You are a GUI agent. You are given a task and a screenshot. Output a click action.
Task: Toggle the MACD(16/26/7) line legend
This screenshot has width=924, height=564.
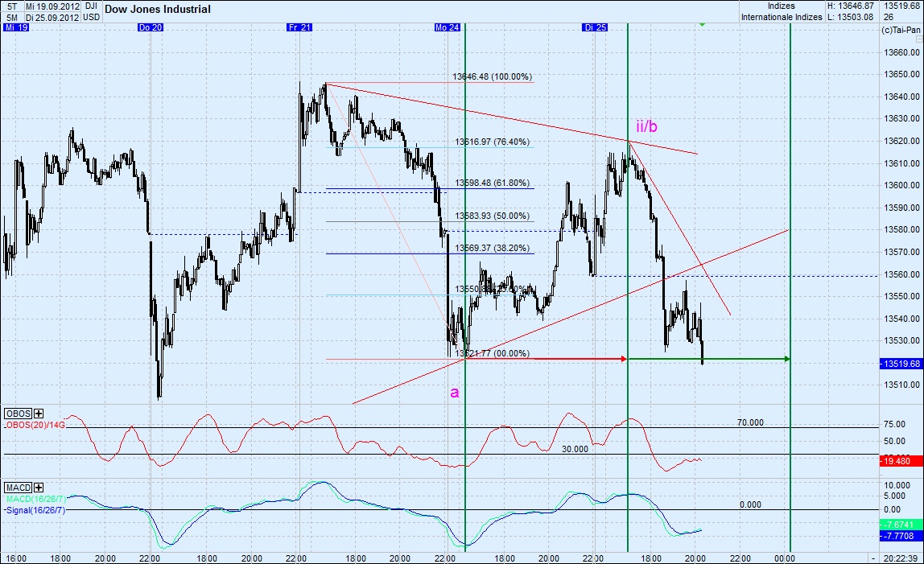tap(35, 498)
